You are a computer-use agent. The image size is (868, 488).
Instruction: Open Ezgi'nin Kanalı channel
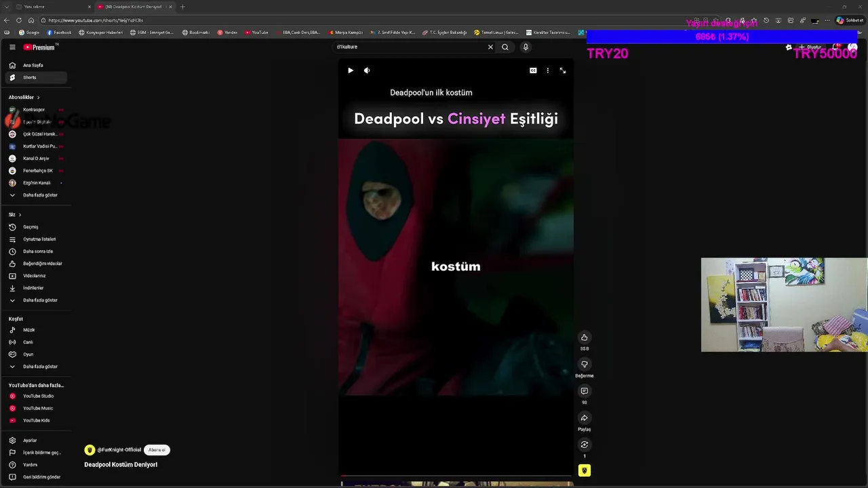(35, 183)
